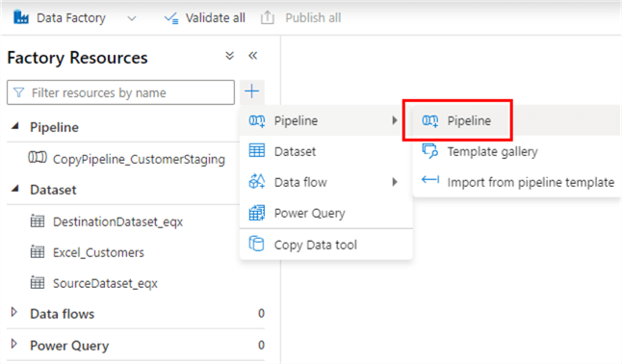Click the Excel_Customers table icon
Image resolution: width=622 pixels, height=364 pixels.
click(38, 251)
